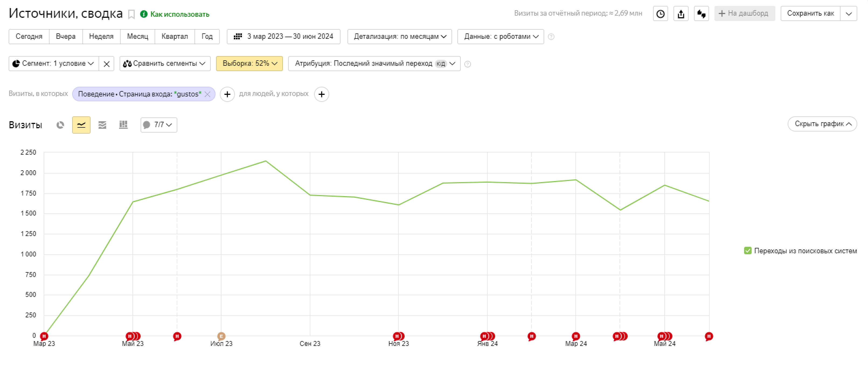Open the Как использовать help link
868x368 pixels.
(179, 14)
